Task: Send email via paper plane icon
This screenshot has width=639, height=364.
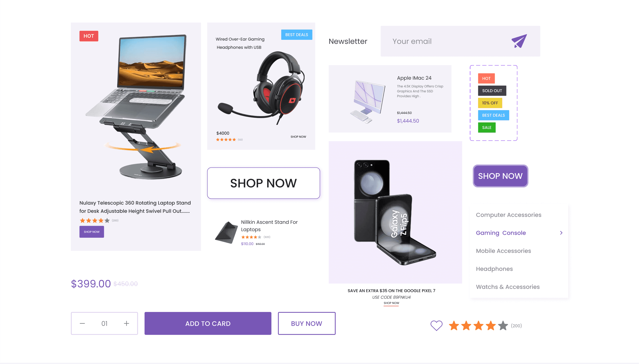Action: tap(519, 41)
